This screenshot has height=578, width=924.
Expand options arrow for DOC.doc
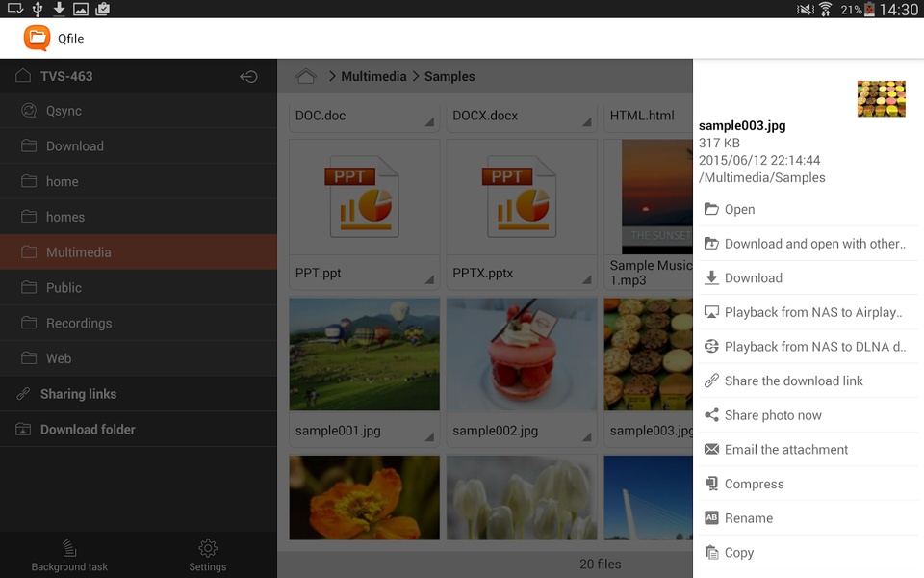coord(429,122)
